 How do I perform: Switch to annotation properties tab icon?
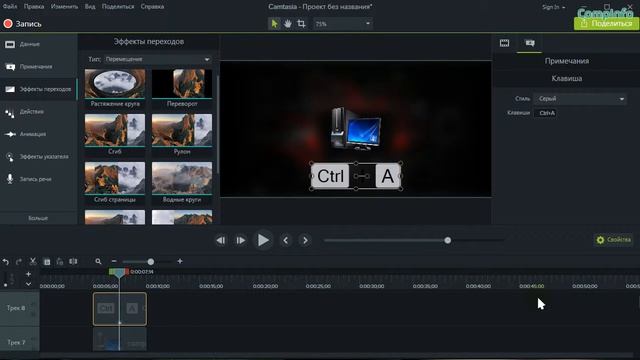click(x=530, y=43)
